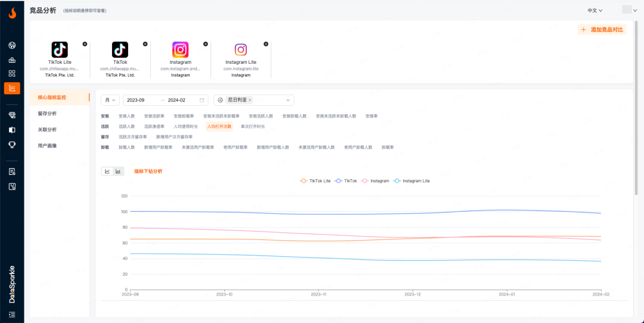The image size is (644, 323).
Task: Open the trophy icon in sidebar
Action: point(12,144)
